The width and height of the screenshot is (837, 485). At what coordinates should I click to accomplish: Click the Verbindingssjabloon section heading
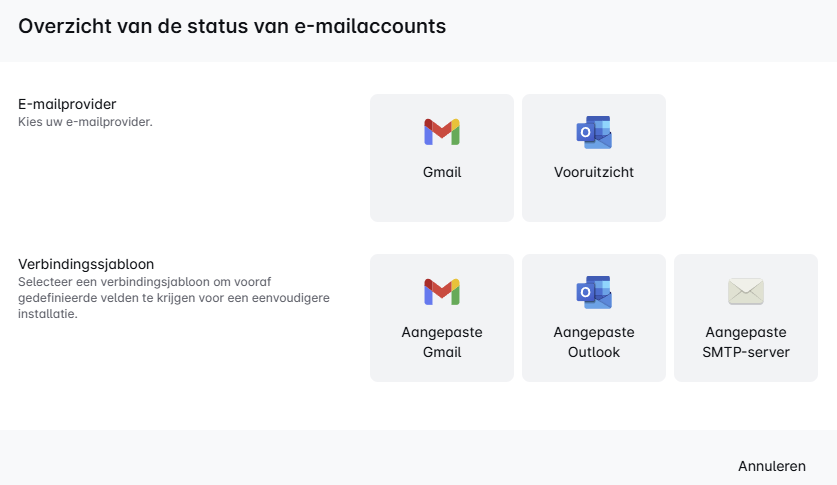(x=86, y=264)
